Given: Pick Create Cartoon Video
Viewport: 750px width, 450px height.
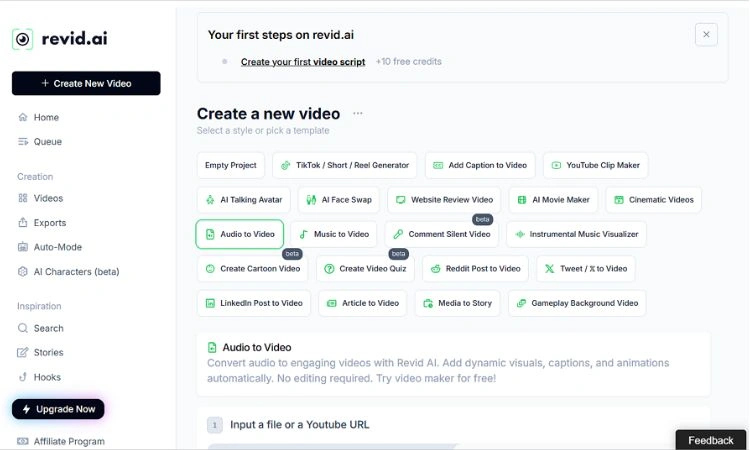Looking at the screenshot, I should click(253, 269).
